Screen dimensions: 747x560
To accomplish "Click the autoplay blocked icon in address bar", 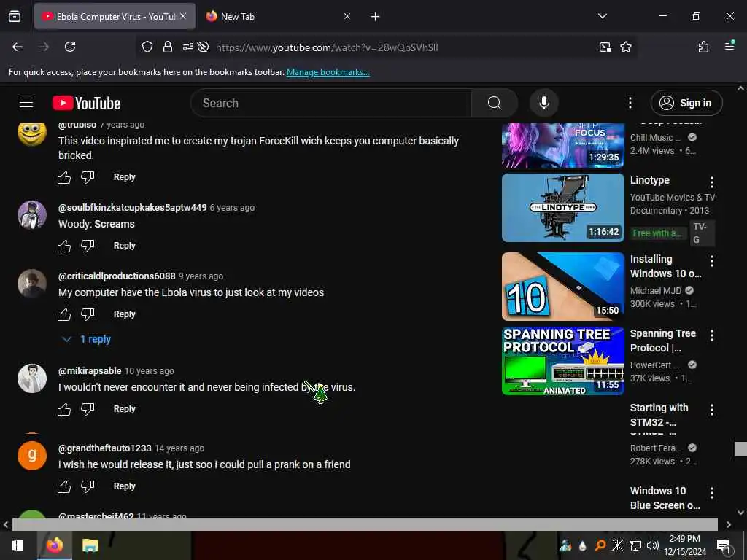I will pyautogui.click(x=203, y=47).
